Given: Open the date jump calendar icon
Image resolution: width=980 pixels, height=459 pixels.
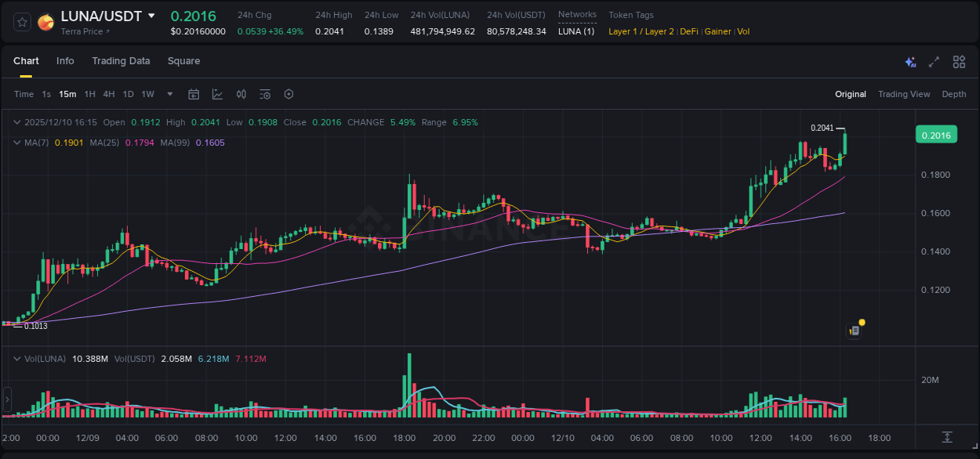Looking at the screenshot, I should pos(194,94).
